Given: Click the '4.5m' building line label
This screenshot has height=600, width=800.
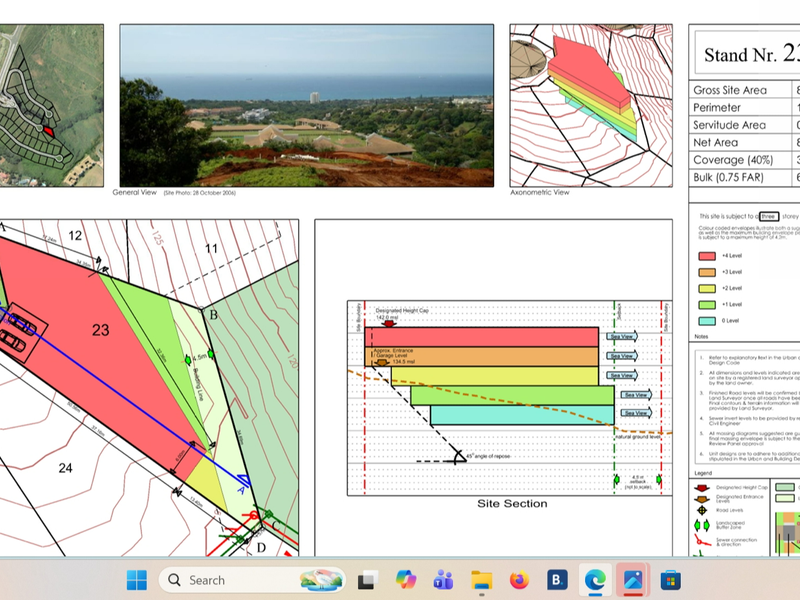Looking at the screenshot, I should click(x=200, y=357).
